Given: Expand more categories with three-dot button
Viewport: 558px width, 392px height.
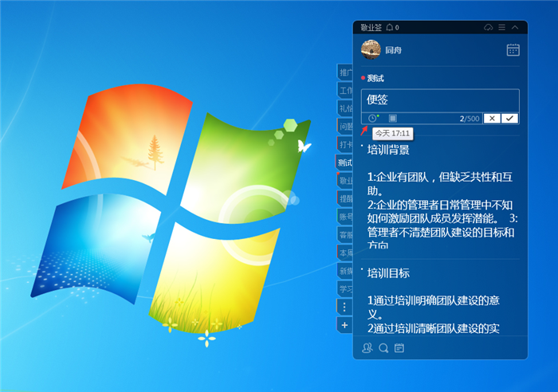Looking at the screenshot, I should tap(344, 307).
